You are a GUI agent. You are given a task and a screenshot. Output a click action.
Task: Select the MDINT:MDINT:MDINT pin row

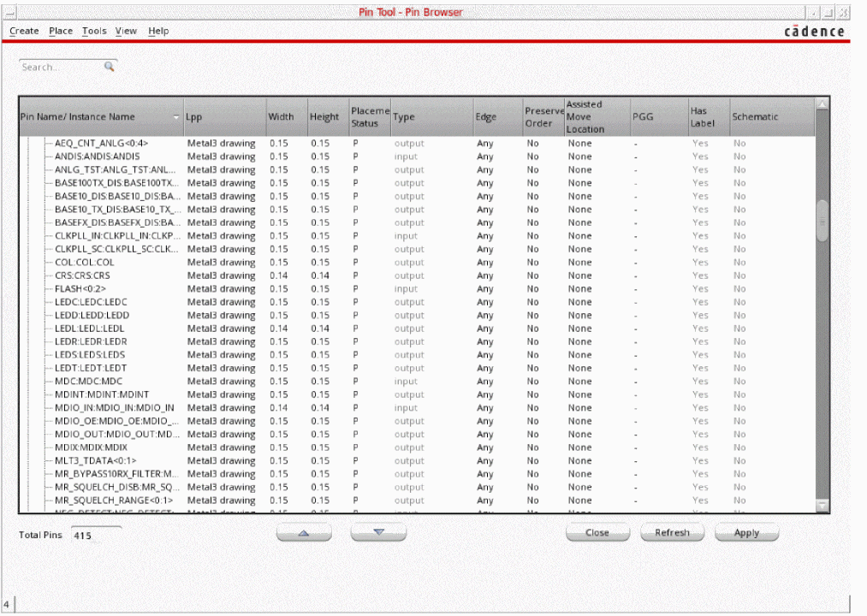coord(417,394)
